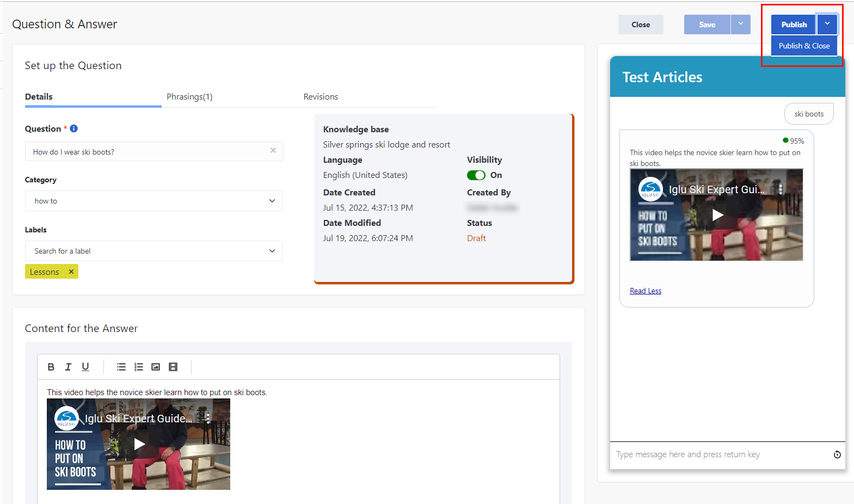Clear the question text field
The image size is (854, 504).
(273, 150)
